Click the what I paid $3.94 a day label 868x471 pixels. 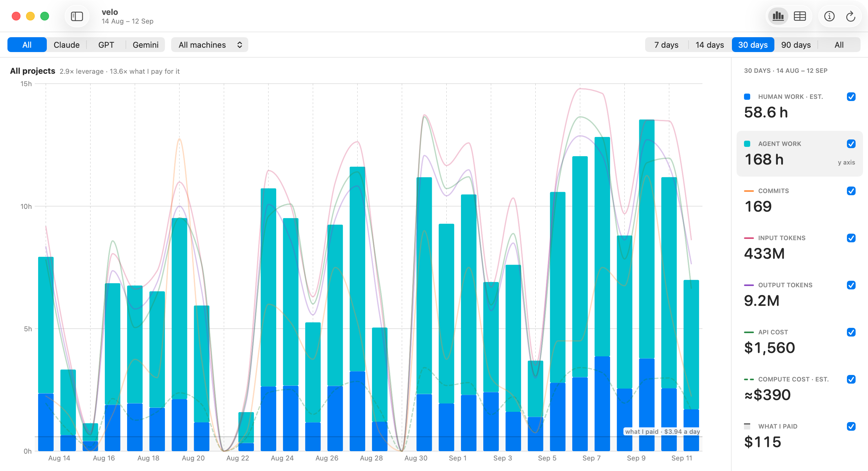click(662, 432)
